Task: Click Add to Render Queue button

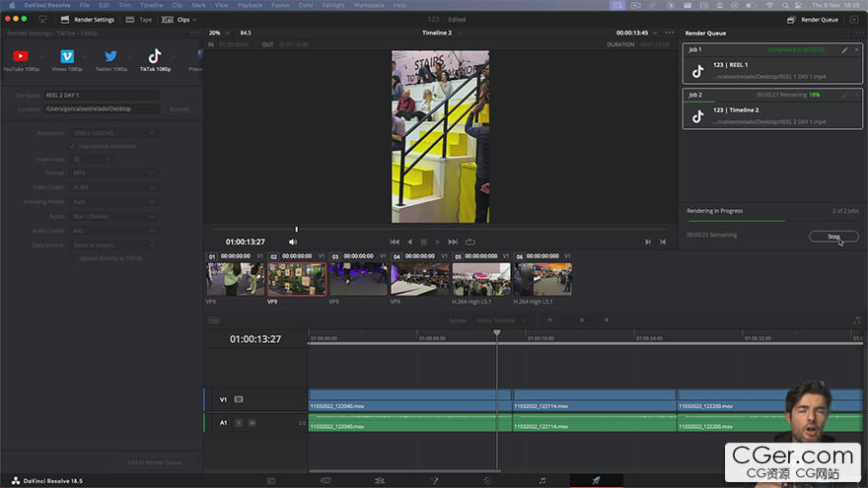Action: coord(155,462)
